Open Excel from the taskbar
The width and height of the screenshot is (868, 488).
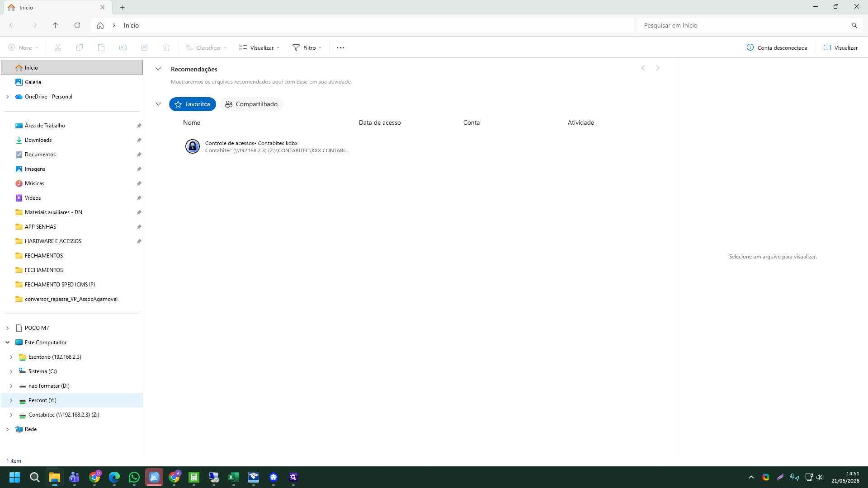tap(234, 477)
